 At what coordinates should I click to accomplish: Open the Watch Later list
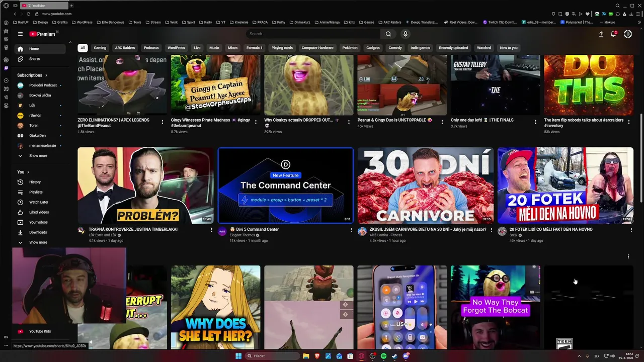[40, 202]
